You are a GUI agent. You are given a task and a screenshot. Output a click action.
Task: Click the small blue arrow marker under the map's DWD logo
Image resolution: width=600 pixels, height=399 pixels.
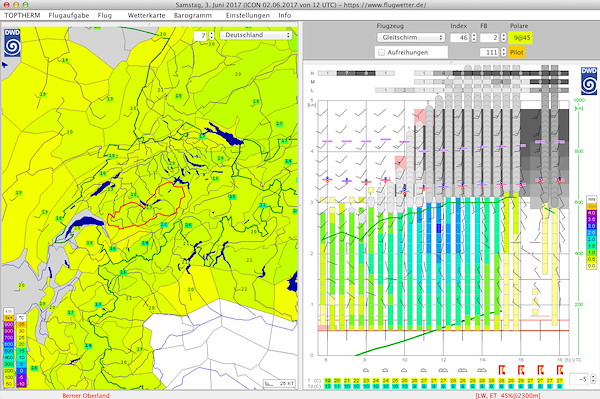[x=5, y=65]
